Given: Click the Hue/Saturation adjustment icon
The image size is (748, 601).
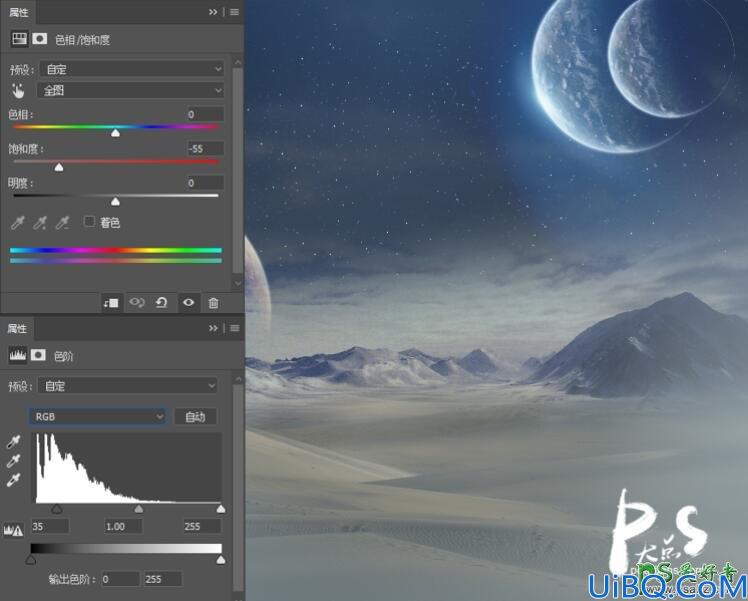Looking at the screenshot, I should point(19,39).
